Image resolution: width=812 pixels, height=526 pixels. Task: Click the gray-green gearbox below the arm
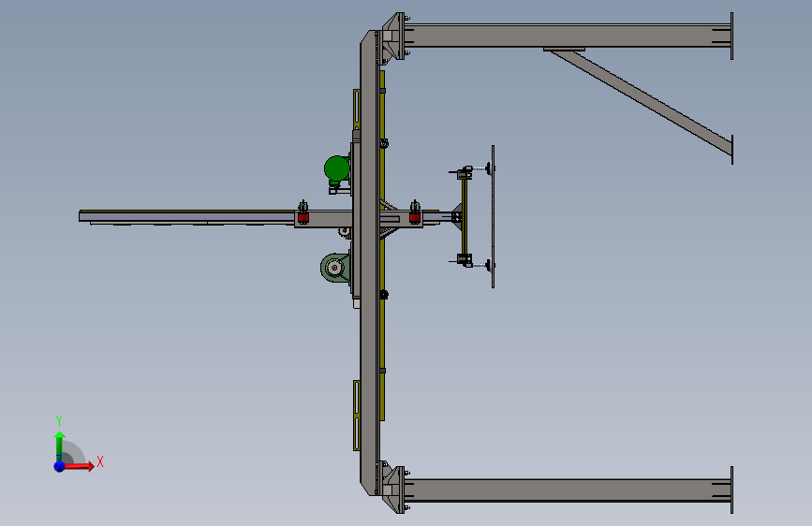pyautogui.click(x=334, y=268)
